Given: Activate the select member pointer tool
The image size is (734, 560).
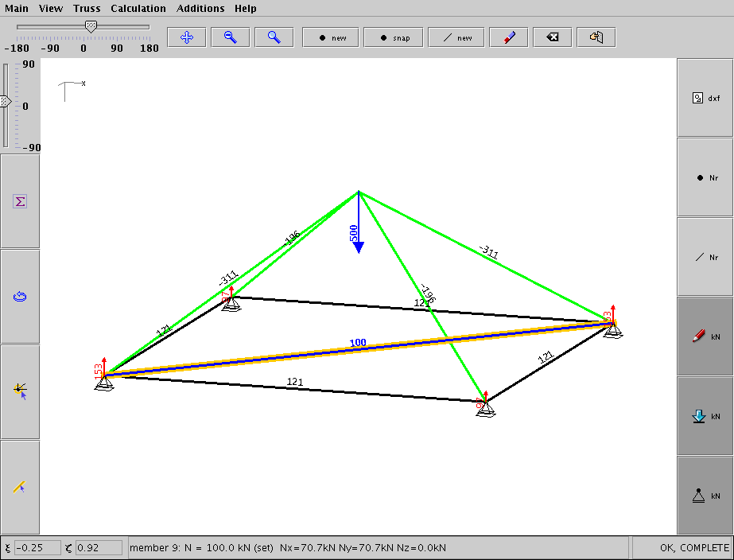Looking at the screenshot, I should [x=20, y=487].
